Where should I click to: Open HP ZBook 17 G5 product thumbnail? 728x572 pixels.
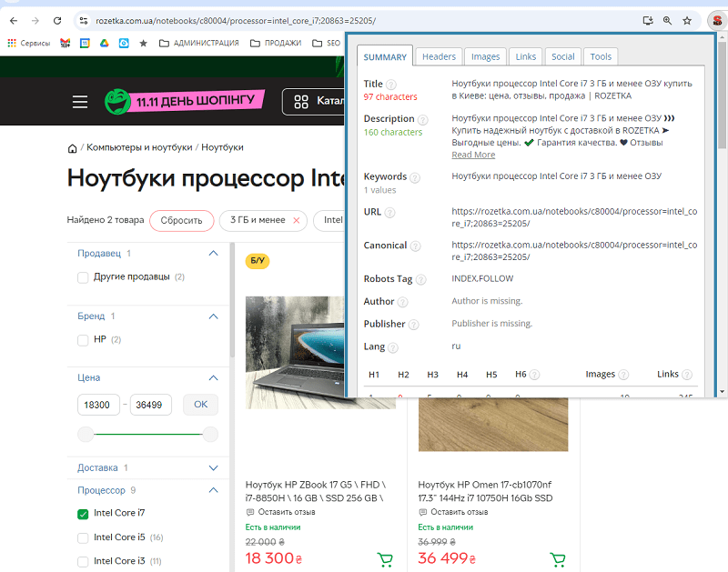point(295,353)
